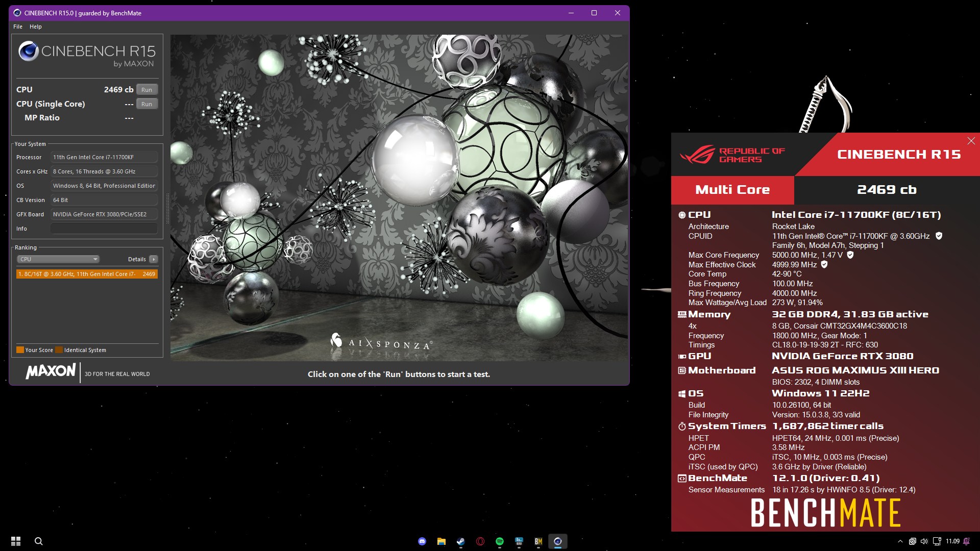Open the CPU ranking dropdown

click(58, 259)
